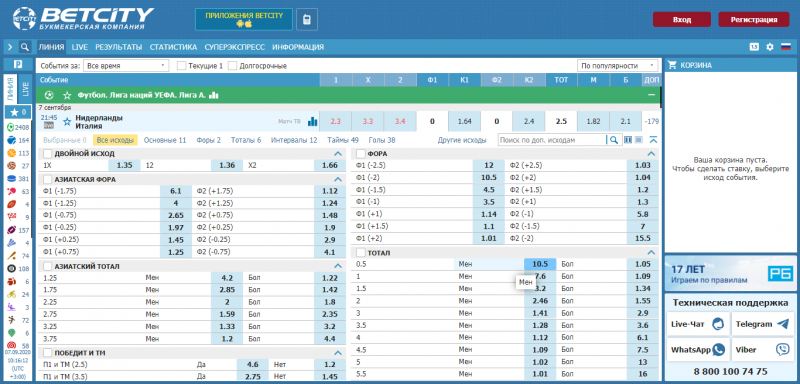Favorite Нидерланды Италия match star

[x=67, y=121]
